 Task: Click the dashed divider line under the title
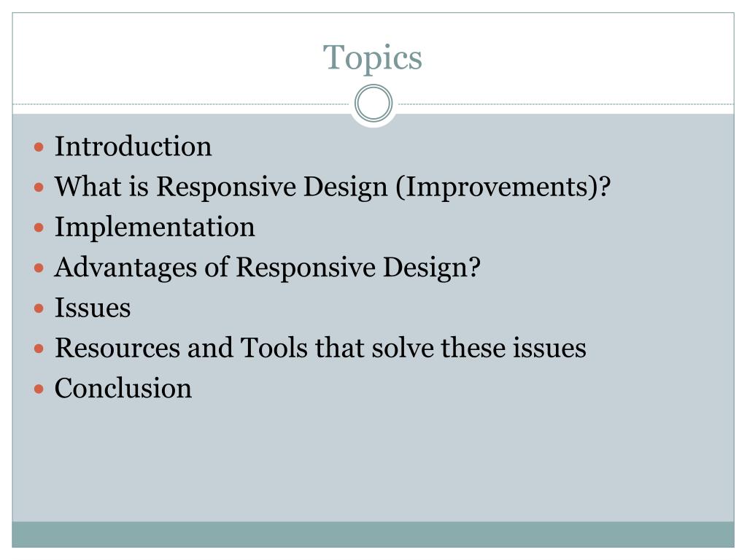(181, 104)
